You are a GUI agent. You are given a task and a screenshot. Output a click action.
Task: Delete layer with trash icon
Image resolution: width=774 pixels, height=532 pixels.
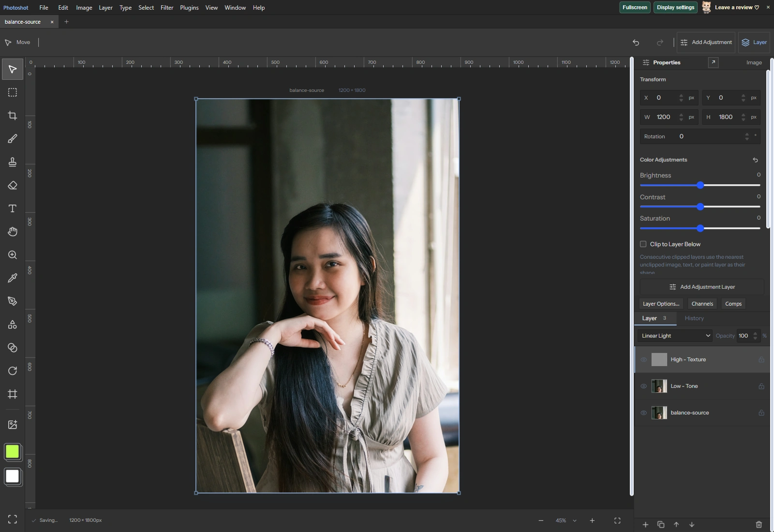759,524
